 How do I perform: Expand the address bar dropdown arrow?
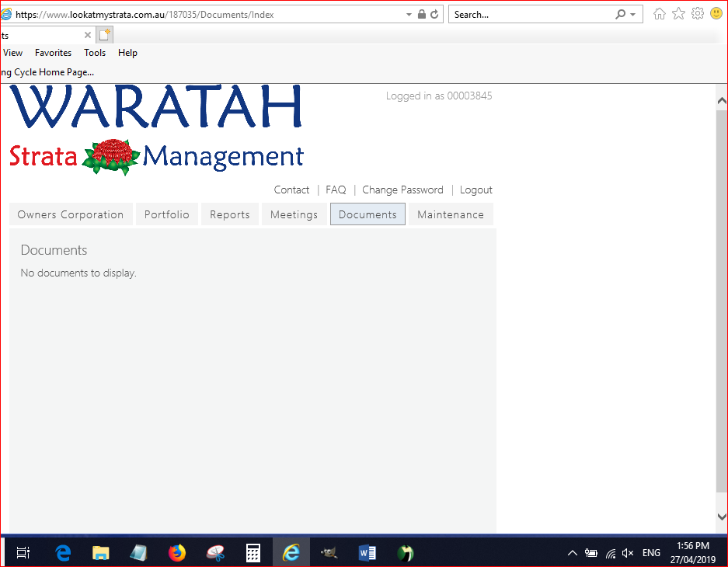[x=409, y=14]
